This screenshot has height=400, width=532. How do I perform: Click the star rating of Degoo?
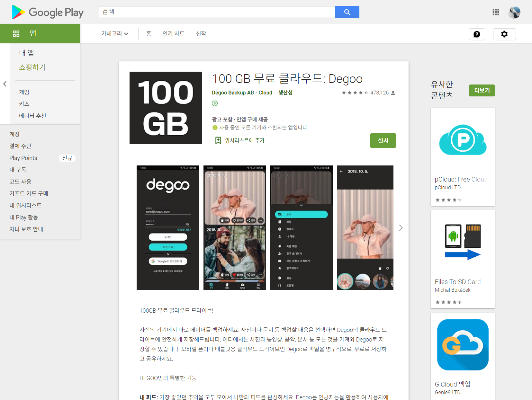355,93
